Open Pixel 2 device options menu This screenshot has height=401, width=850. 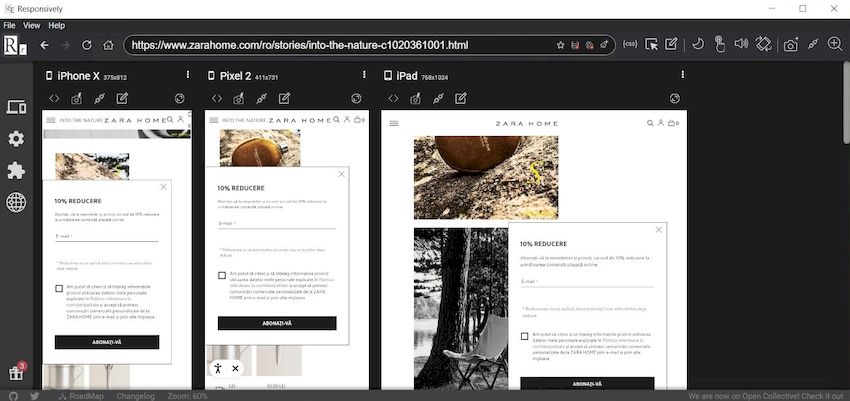(364, 75)
